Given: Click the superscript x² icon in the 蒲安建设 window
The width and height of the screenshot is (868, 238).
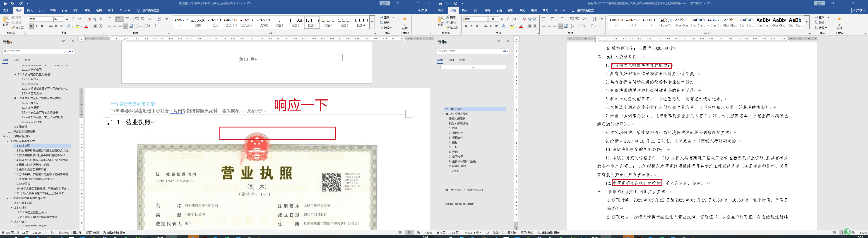Looking at the screenshot, I should pyautogui.click(x=62, y=26).
